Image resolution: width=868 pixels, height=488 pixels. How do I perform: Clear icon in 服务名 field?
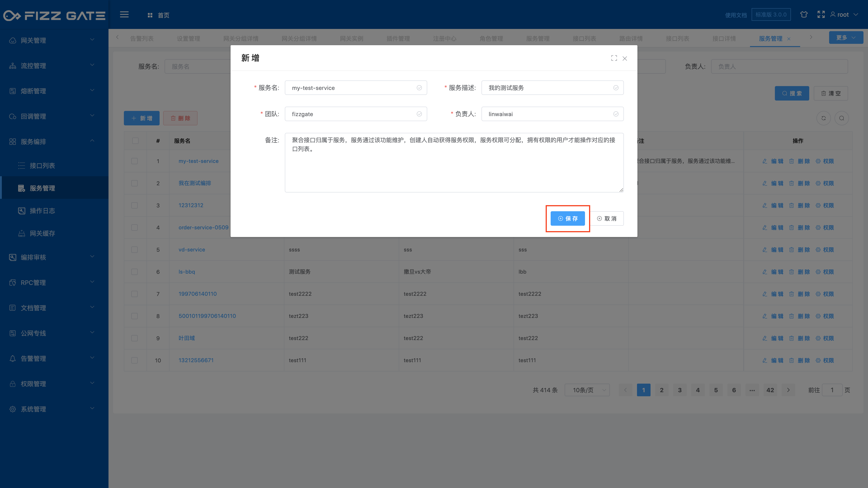(419, 88)
